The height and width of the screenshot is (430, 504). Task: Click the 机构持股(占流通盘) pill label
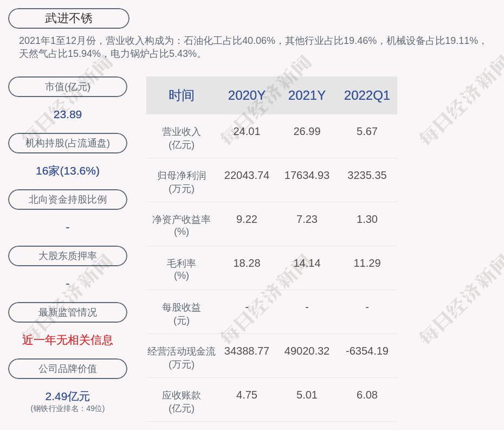pyautogui.click(x=68, y=143)
